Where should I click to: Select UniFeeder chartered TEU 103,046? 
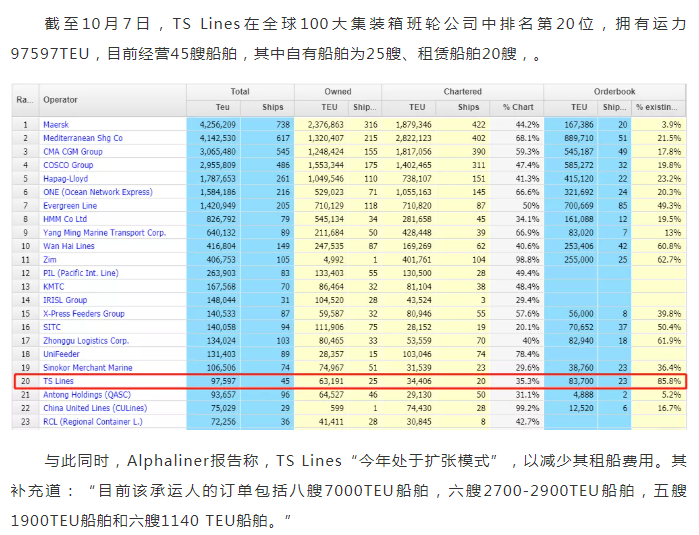click(409, 354)
